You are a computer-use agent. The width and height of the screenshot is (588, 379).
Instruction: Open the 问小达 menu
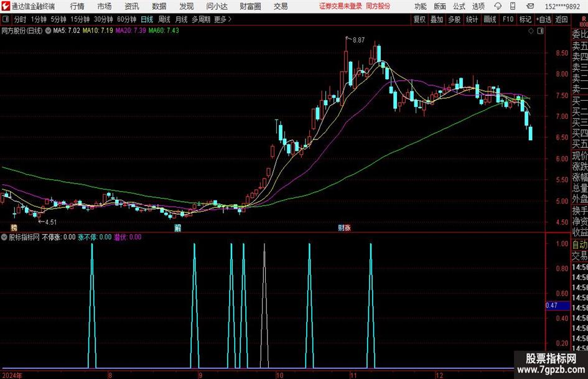pyautogui.click(x=217, y=6)
